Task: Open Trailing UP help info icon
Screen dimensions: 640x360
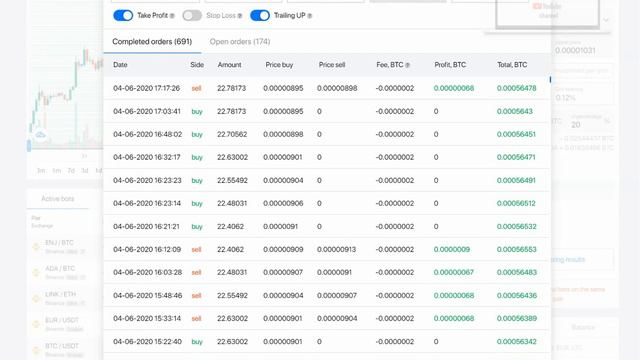Action: 309,16
